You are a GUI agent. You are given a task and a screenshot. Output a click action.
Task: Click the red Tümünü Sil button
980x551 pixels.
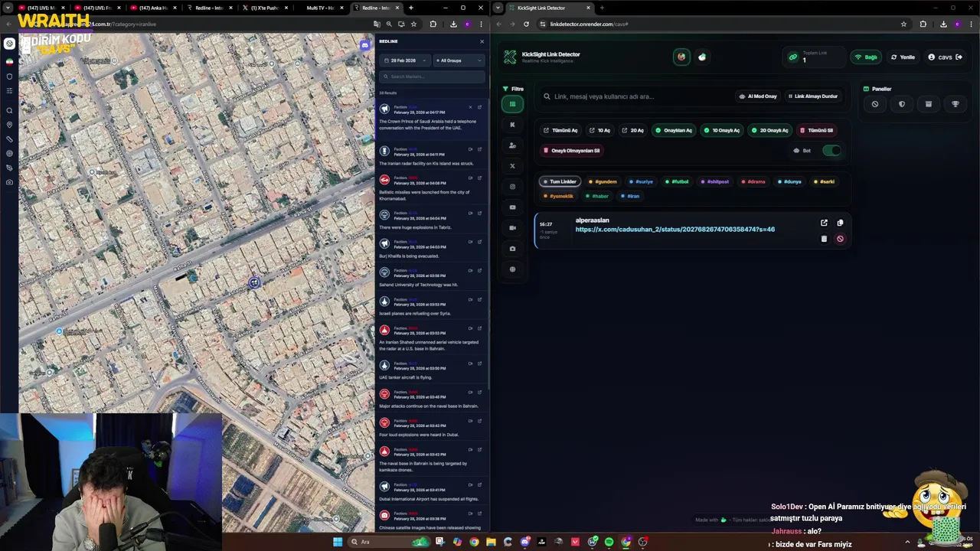[x=817, y=130]
